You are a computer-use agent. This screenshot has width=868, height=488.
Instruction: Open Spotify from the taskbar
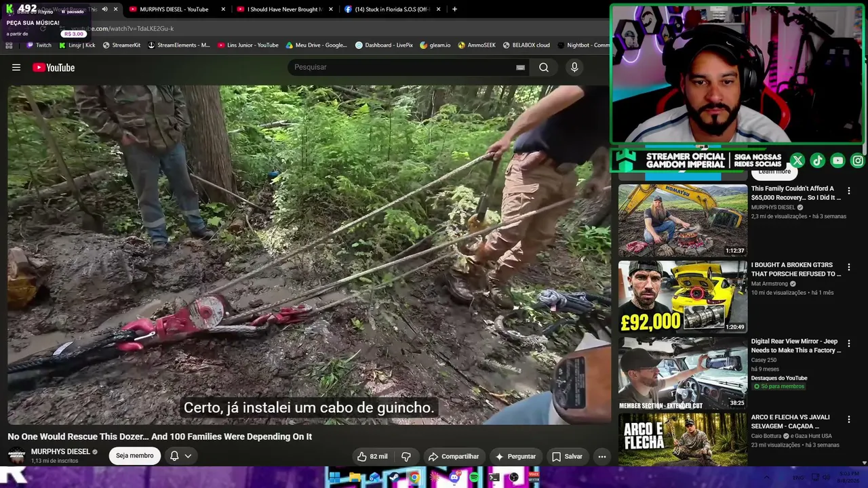pyautogui.click(x=474, y=477)
